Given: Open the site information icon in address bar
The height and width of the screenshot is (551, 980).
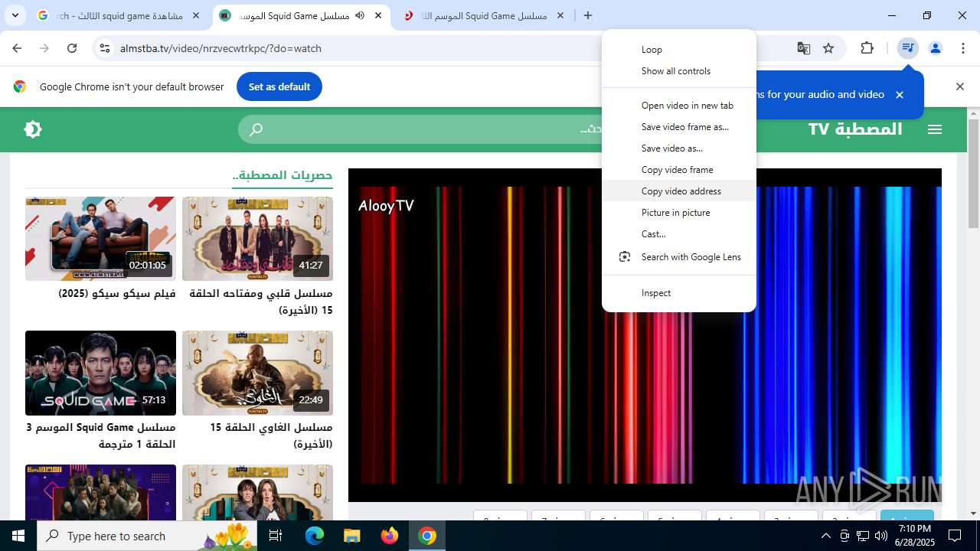Looking at the screenshot, I should tap(105, 48).
